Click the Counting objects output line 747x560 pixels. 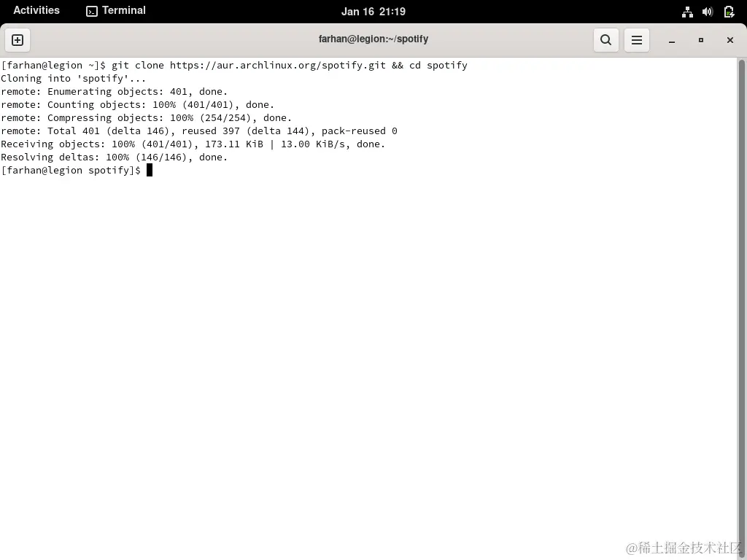139,104
